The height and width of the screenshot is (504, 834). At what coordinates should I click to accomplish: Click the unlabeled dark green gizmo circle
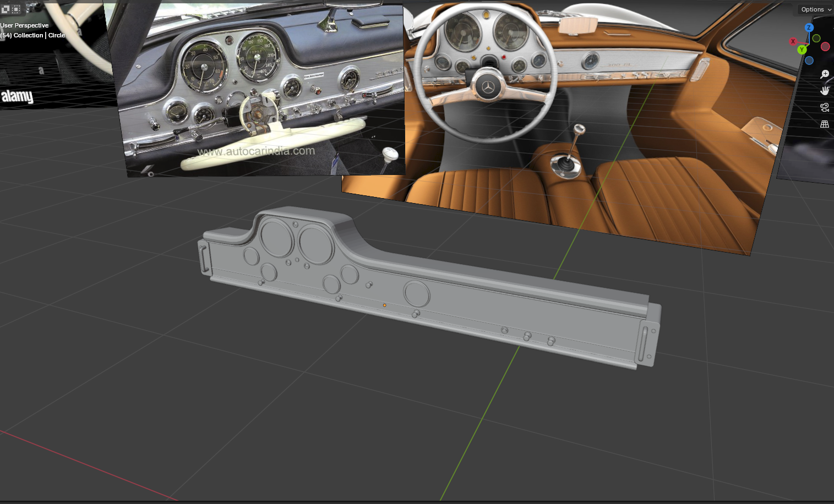pyautogui.click(x=816, y=39)
